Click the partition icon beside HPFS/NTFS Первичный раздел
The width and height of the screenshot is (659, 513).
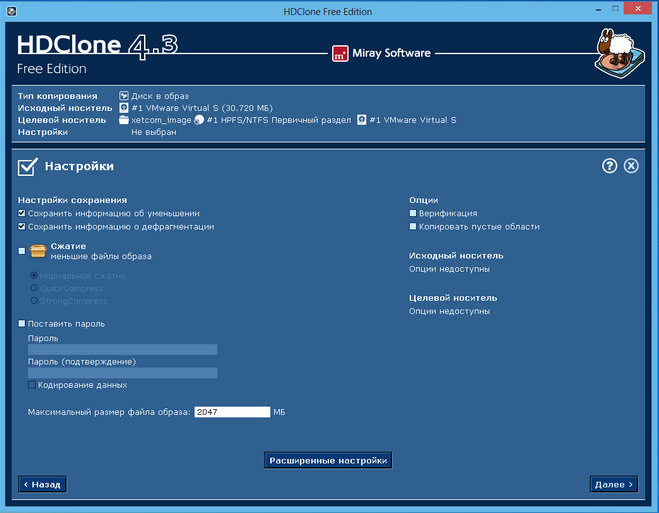(x=199, y=120)
